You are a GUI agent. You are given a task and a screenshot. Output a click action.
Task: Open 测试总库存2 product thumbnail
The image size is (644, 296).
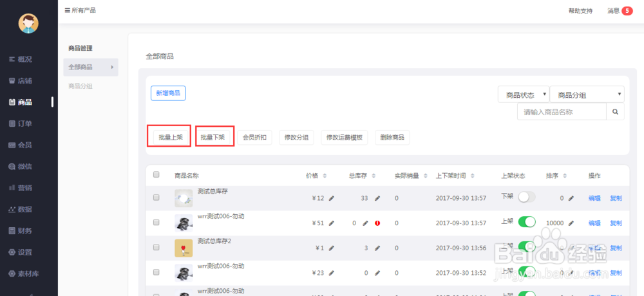coord(184,248)
